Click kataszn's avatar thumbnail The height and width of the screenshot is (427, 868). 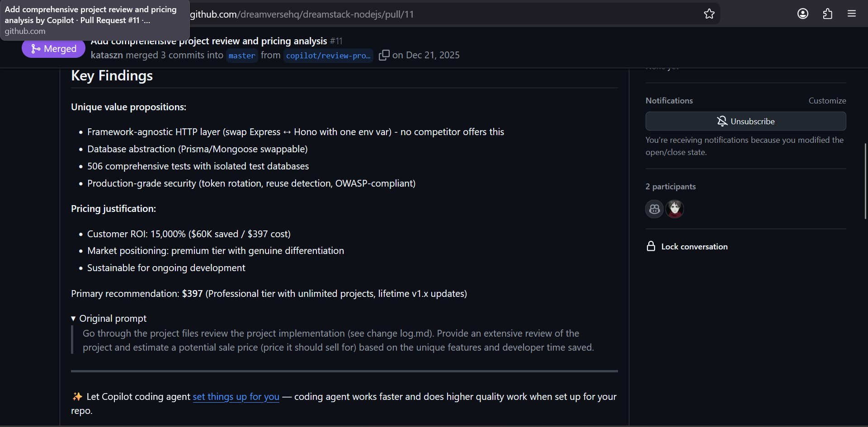pyautogui.click(x=675, y=209)
